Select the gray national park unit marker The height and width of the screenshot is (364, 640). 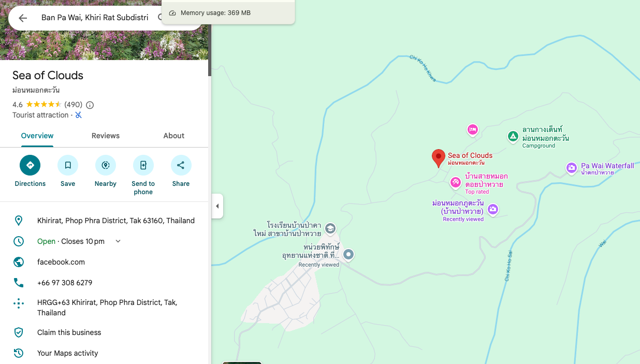[349, 254]
